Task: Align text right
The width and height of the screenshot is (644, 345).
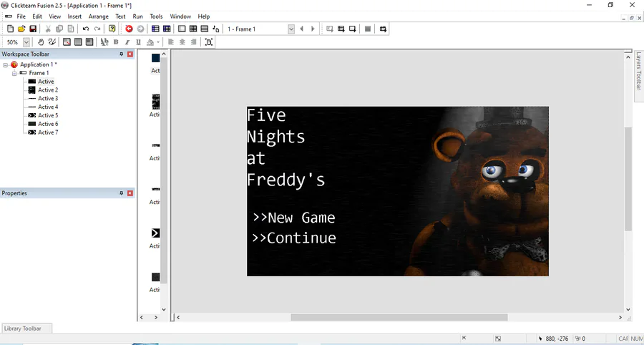Action: click(194, 42)
